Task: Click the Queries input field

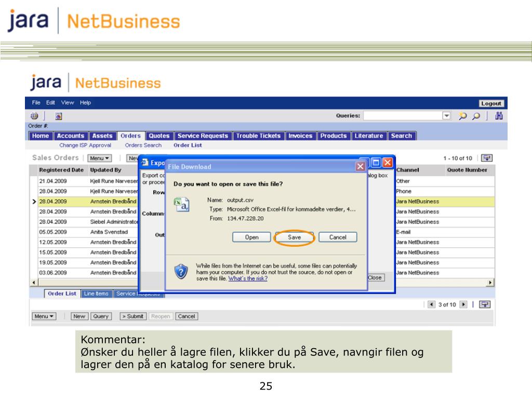Action: click(x=403, y=116)
